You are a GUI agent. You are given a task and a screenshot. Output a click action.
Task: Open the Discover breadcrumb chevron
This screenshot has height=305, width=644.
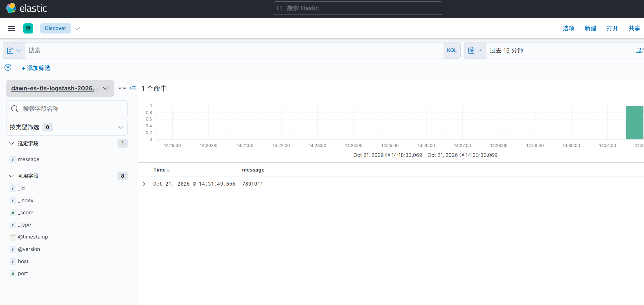pos(78,28)
